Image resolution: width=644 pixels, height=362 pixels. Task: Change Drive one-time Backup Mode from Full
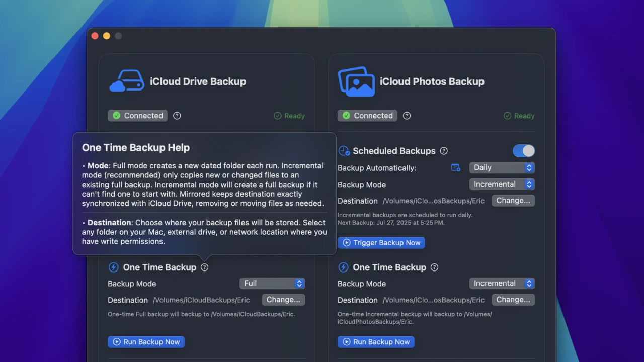(x=272, y=284)
